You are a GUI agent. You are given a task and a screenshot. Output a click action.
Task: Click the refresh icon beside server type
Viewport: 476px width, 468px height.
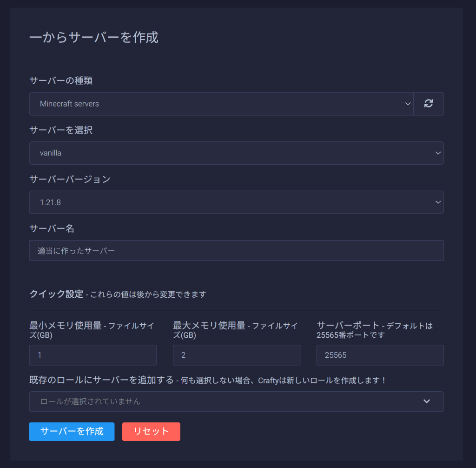point(429,104)
